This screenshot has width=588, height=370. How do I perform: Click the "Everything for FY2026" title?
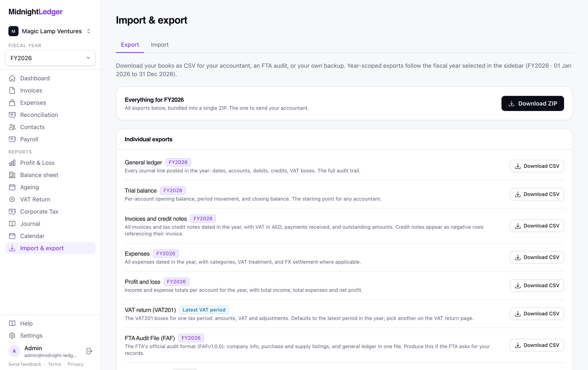[154, 100]
